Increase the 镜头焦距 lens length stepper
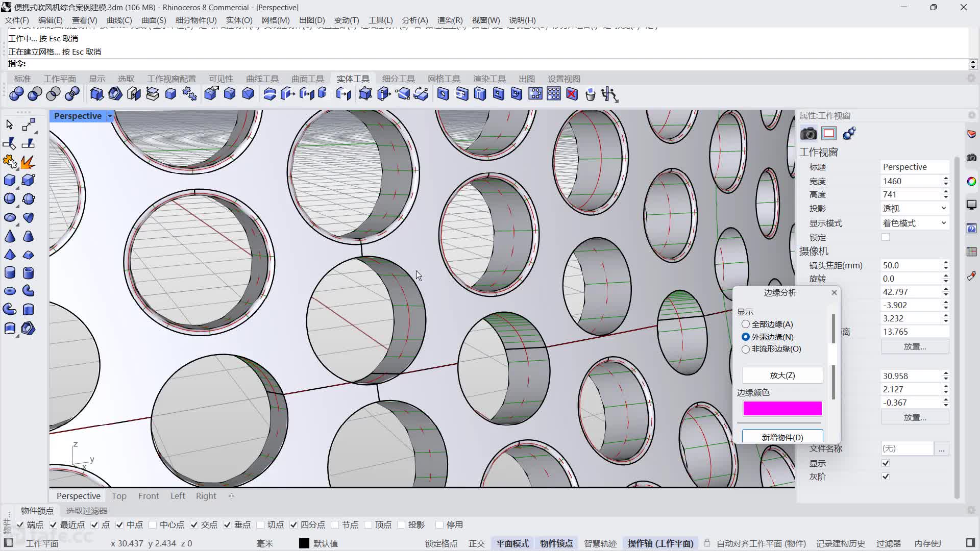This screenshot has height=551, width=980. click(946, 263)
